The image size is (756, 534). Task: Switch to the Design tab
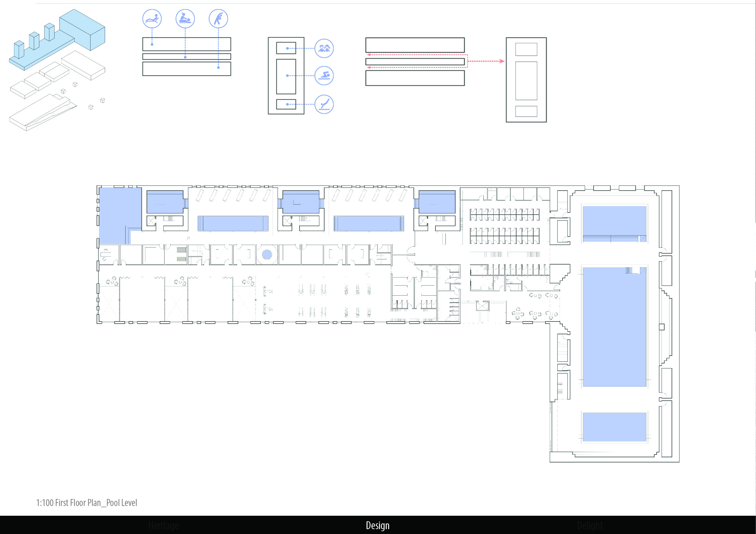coord(378,525)
